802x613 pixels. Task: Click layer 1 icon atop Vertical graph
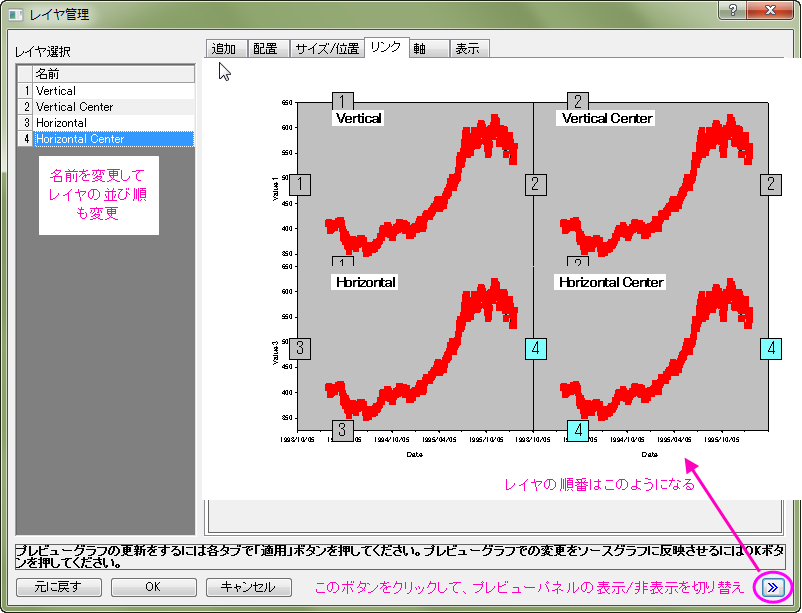[343, 101]
